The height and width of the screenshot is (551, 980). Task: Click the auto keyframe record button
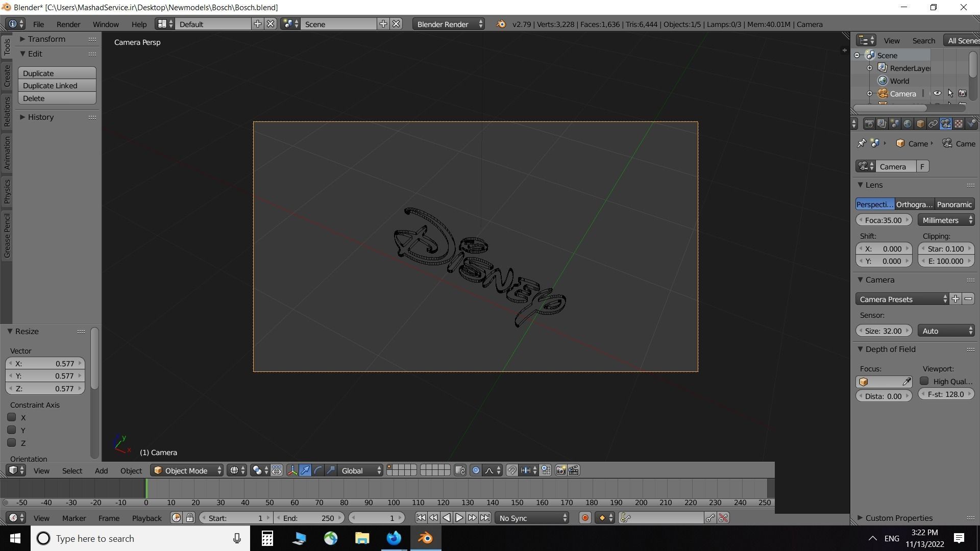pos(585,518)
